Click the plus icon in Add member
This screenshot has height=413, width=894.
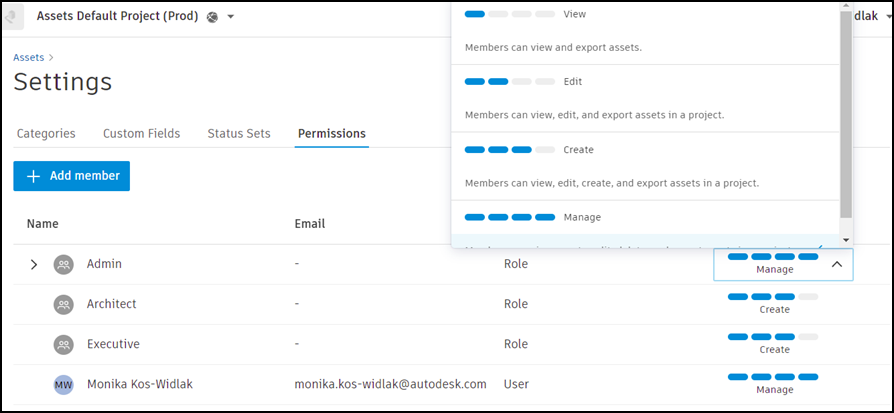pyautogui.click(x=33, y=176)
